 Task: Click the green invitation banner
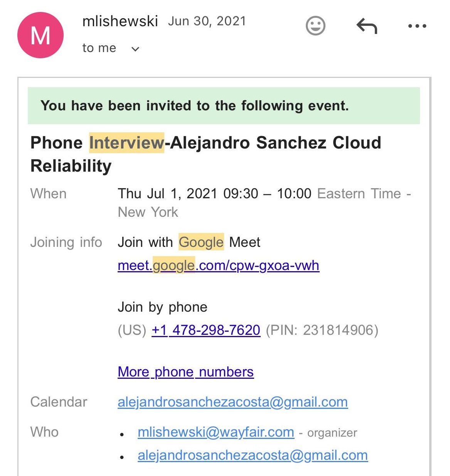224,106
